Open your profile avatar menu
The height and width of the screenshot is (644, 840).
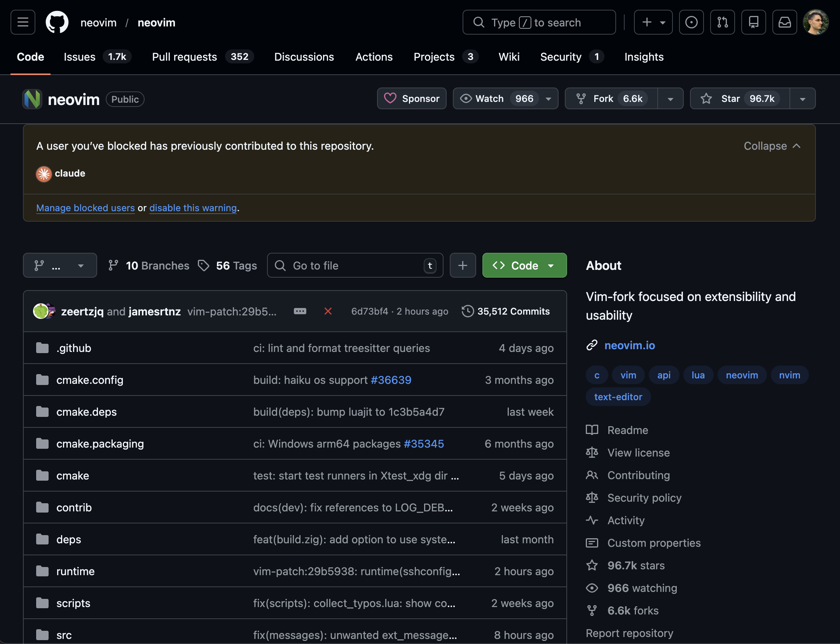point(815,22)
